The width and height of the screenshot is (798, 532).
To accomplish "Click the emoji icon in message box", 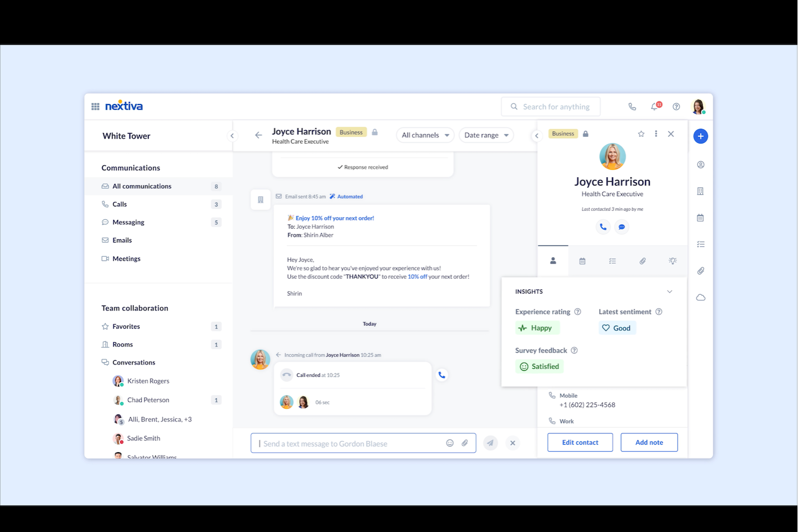I will 450,443.
